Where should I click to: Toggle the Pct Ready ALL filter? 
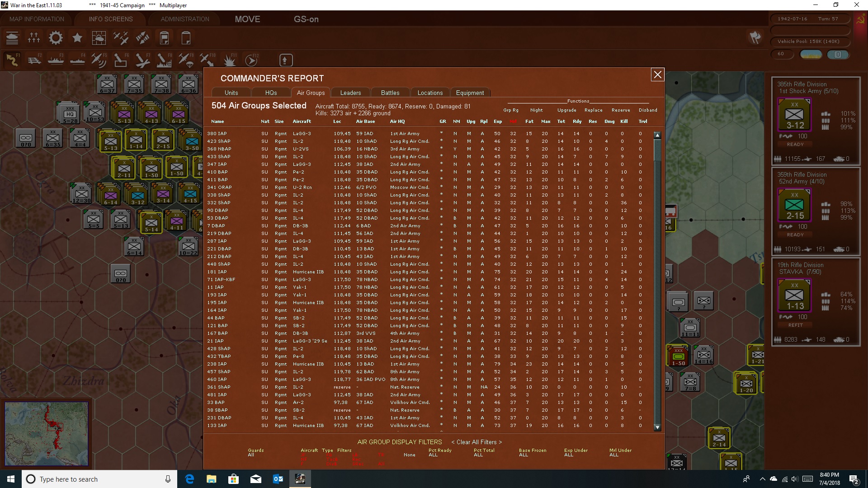tap(433, 455)
